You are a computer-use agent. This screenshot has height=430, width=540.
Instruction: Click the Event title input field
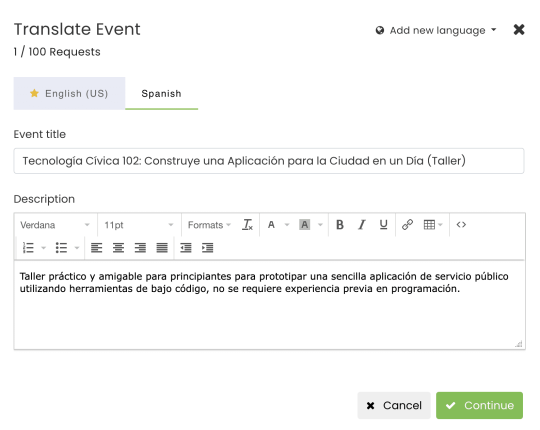269,161
